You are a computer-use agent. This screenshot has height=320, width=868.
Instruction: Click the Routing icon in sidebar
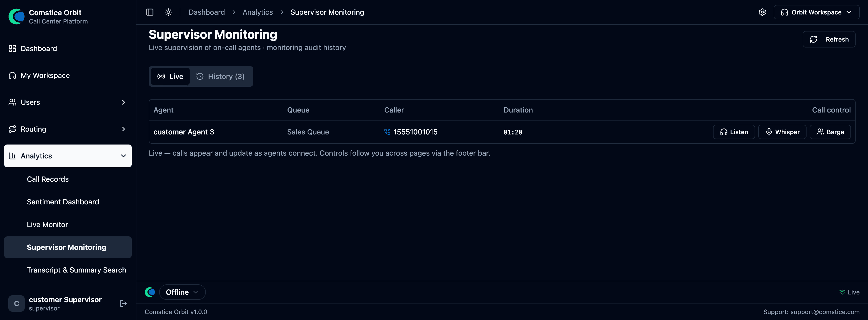[12, 129]
